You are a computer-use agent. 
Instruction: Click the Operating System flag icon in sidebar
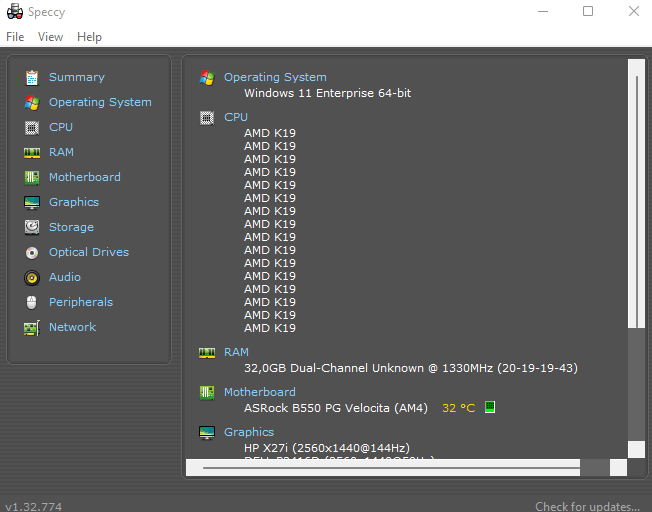click(32, 103)
